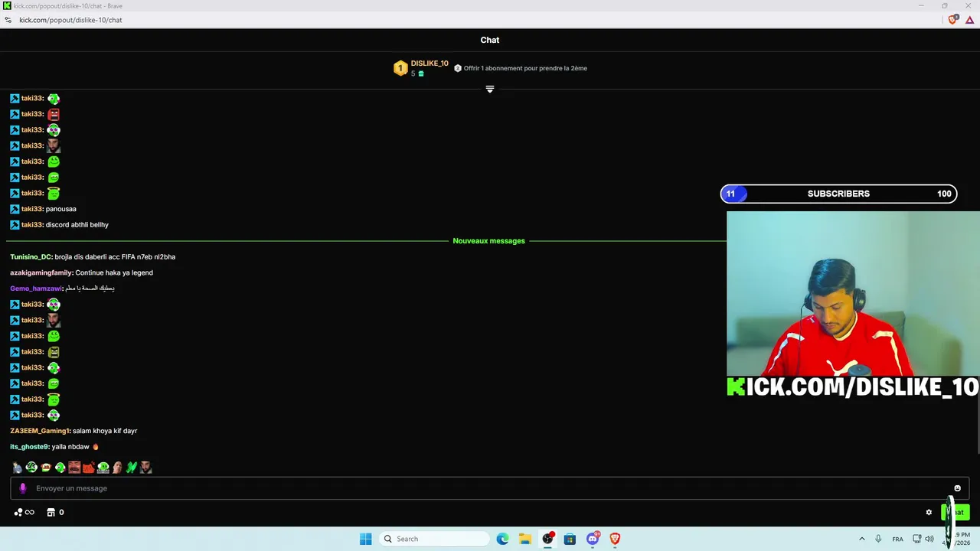Image resolution: width=980 pixels, height=551 pixels.
Task: Click the kick.com/popout/dislike-10/chat address
Action: click(70, 20)
